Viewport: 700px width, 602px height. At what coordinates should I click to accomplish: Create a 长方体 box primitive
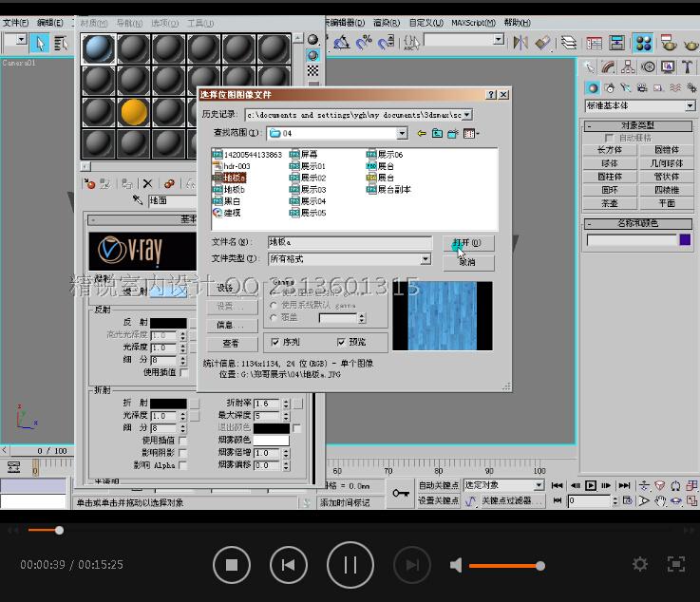pos(610,149)
